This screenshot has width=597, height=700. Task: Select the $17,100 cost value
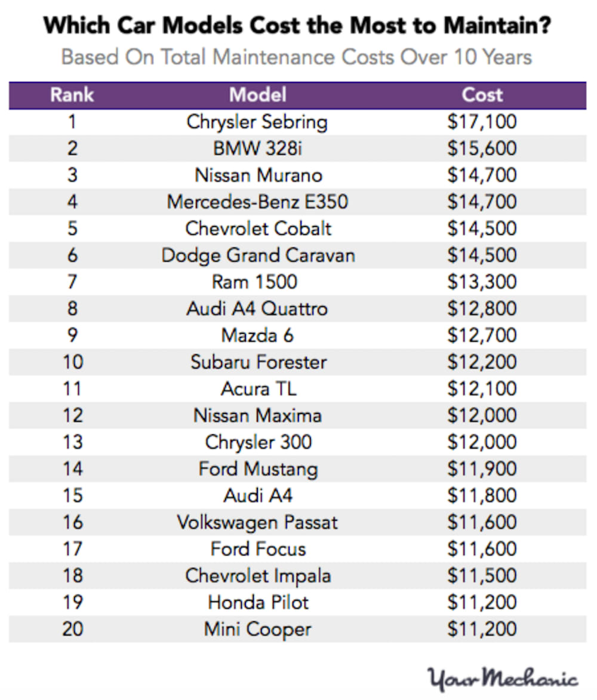click(x=482, y=122)
